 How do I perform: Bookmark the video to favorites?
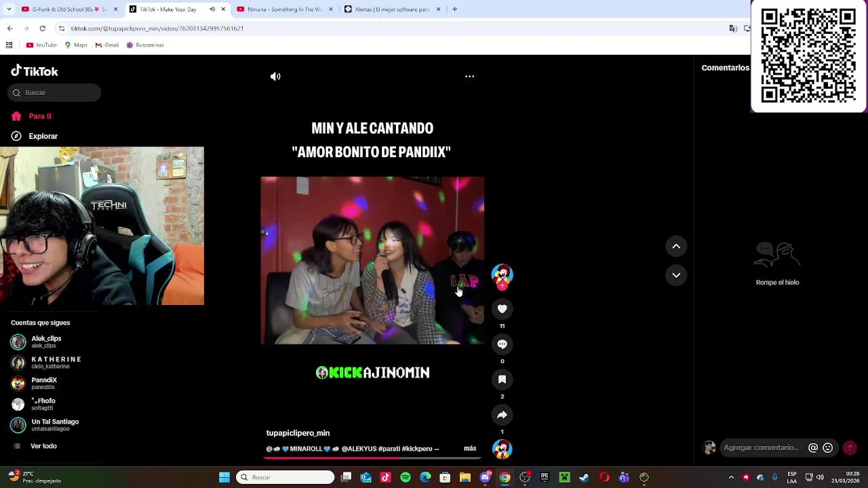pyautogui.click(x=502, y=380)
